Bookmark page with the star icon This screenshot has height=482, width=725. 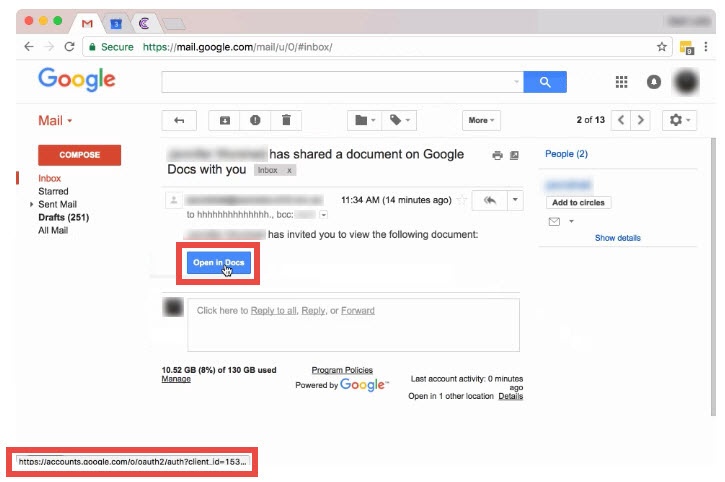662,47
